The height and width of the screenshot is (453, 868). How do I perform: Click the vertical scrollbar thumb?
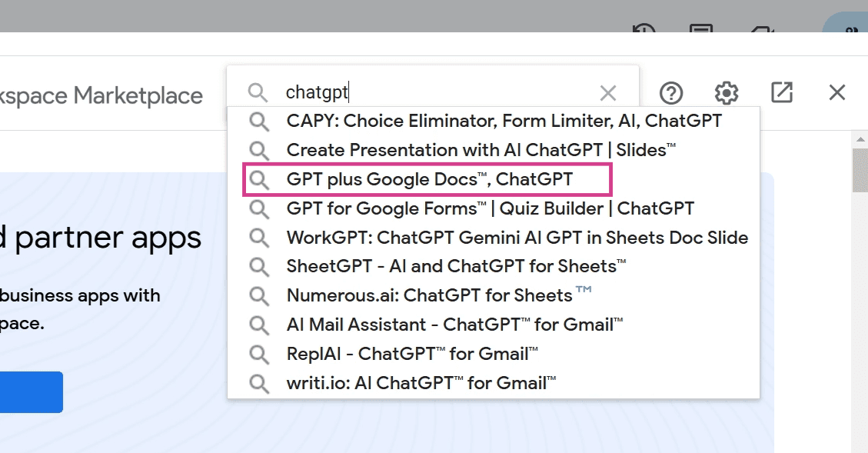(860, 170)
